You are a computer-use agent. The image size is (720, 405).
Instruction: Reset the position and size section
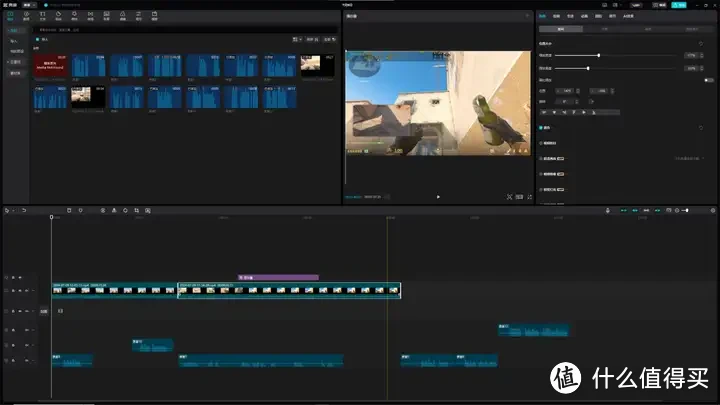(x=701, y=44)
